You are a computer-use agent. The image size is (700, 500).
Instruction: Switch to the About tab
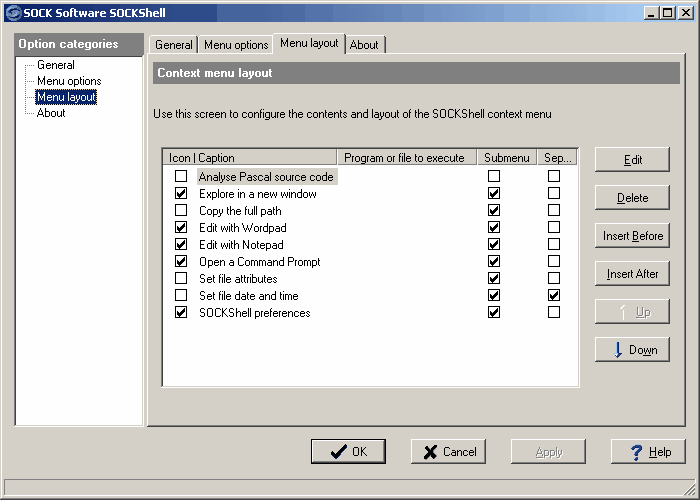[x=364, y=45]
